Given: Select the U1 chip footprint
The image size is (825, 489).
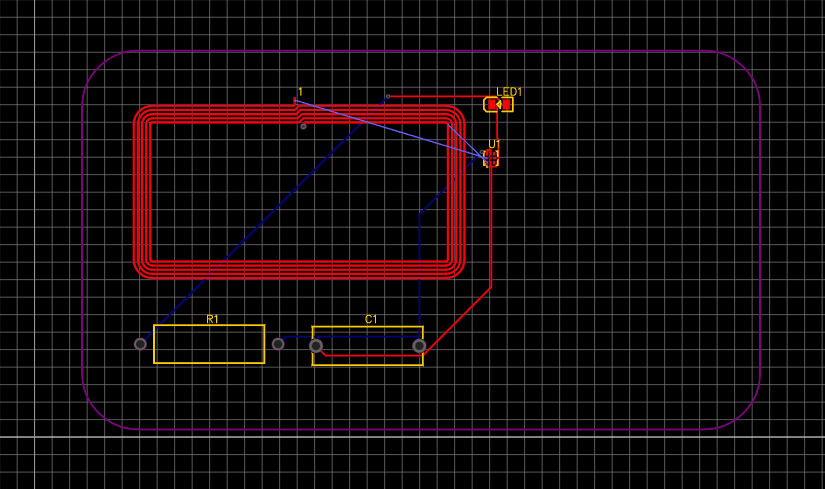Looking at the screenshot, I should [x=491, y=158].
